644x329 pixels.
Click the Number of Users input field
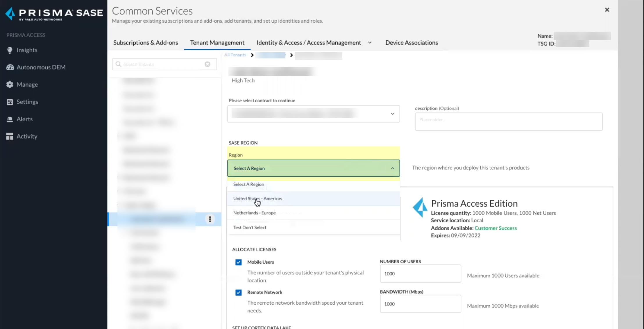[x=420, y=273]
